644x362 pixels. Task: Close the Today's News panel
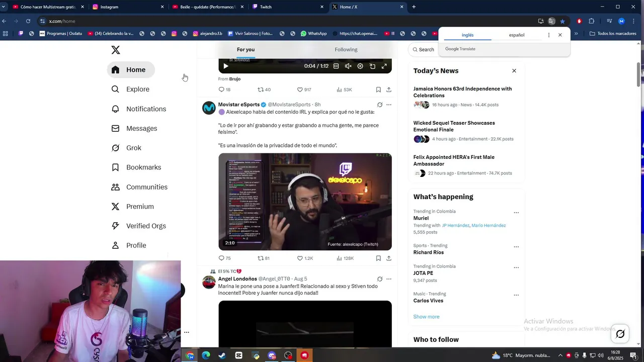coord(514,71)
